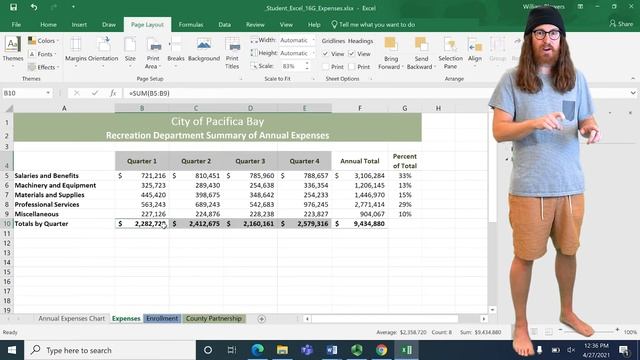Switch to the Insert ribbon tab
This screenshot has width=640, height=360.
[79, 24]
